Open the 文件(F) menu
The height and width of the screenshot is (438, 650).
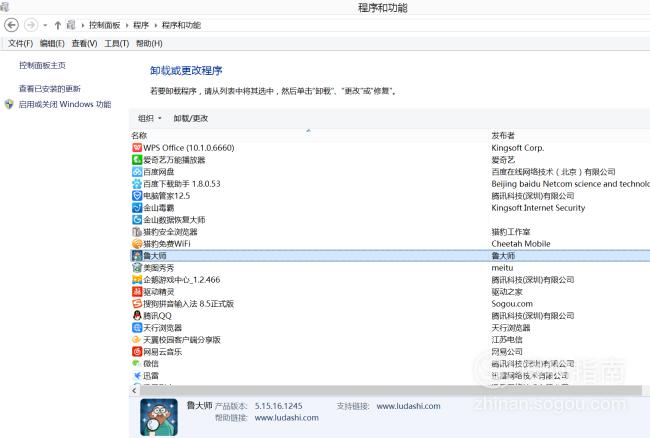20,44
